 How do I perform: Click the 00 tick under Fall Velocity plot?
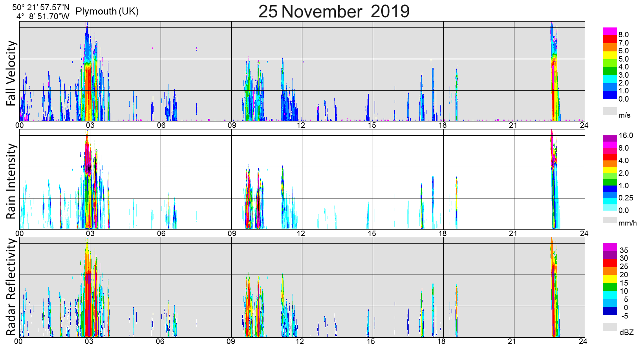[20, 126]
